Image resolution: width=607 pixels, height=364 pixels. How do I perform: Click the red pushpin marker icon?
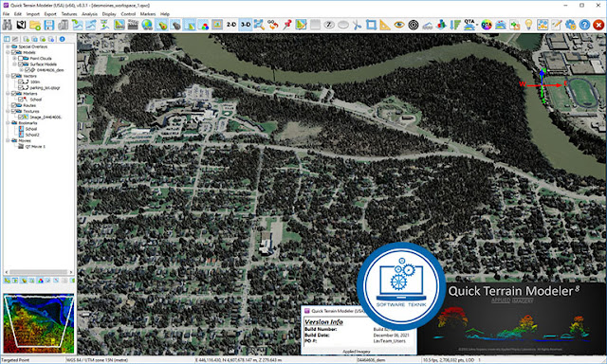[286, 25]
